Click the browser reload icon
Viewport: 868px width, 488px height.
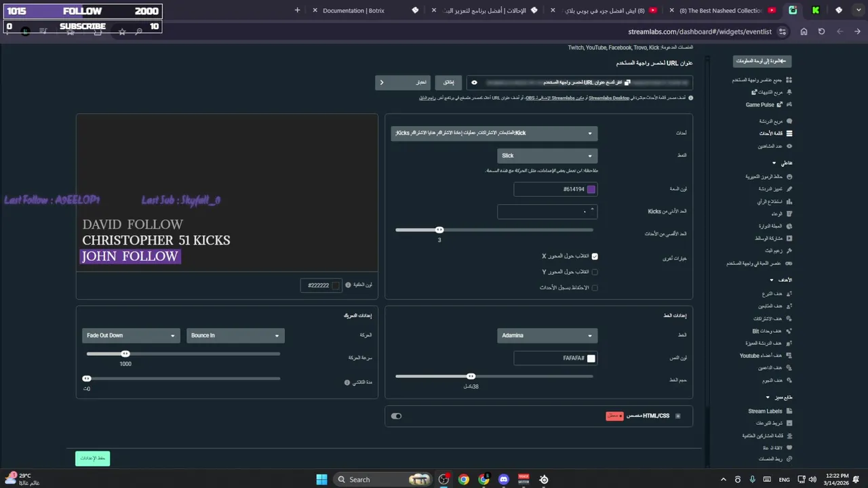(821, 31)
